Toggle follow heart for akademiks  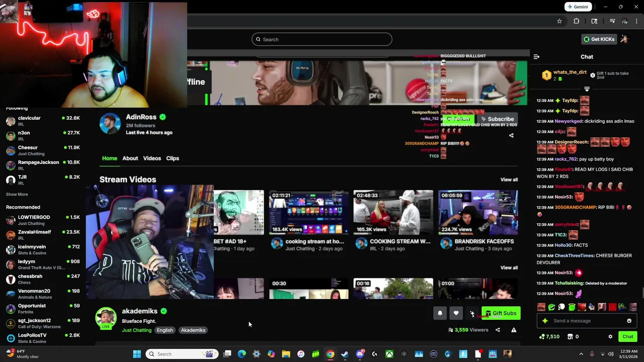[456, 313]
